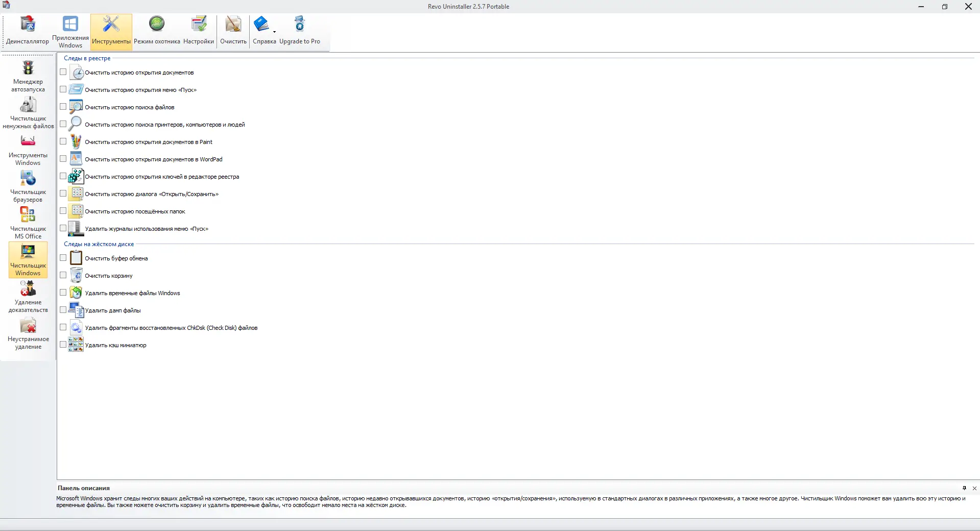Click the icon beside «Пуск» menu history
Image resolution: width=980 pixels, height=531 pixels.
(76, 90)
